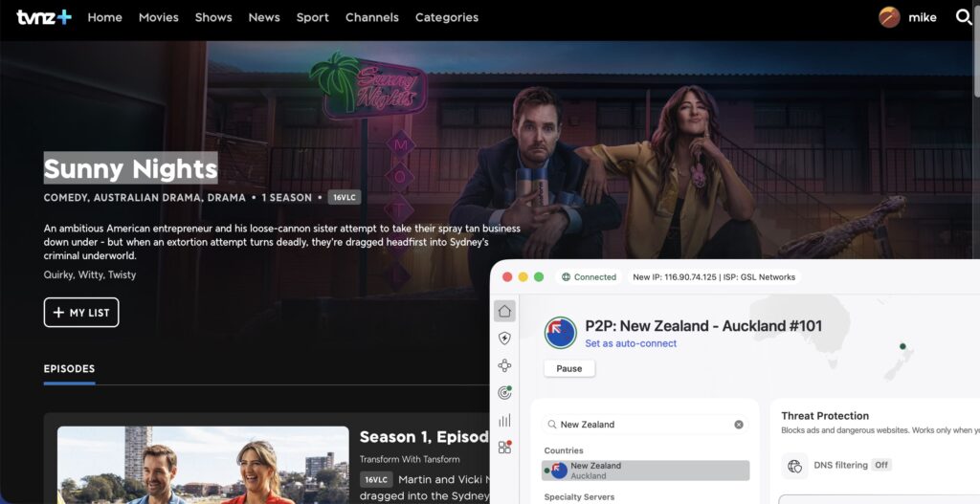980x504 pixels.
Task: Select the New Zealand Auckland country row
Action: coord(645,471)
